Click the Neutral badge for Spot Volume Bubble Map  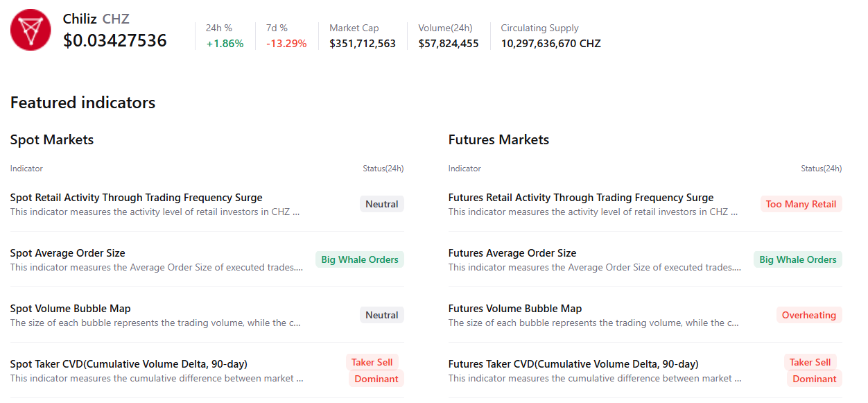(x=381, y=315)
